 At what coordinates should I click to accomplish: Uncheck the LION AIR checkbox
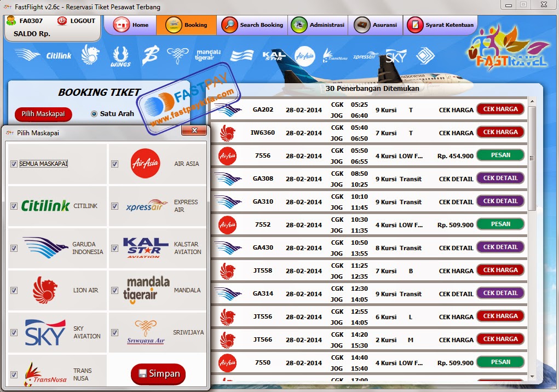(x=14, y=290)
